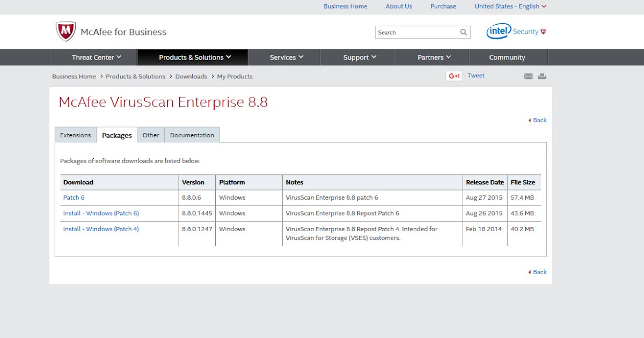
Task: Click the lower Back link
Action: (538, 272)
